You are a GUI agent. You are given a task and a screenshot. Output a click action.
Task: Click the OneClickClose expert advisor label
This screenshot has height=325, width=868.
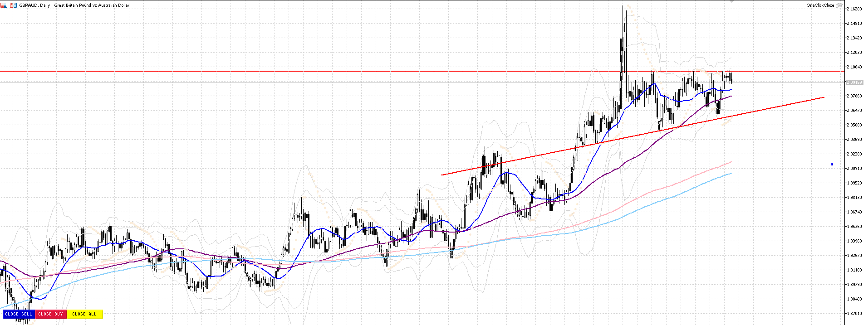click(x=820, y=5)
